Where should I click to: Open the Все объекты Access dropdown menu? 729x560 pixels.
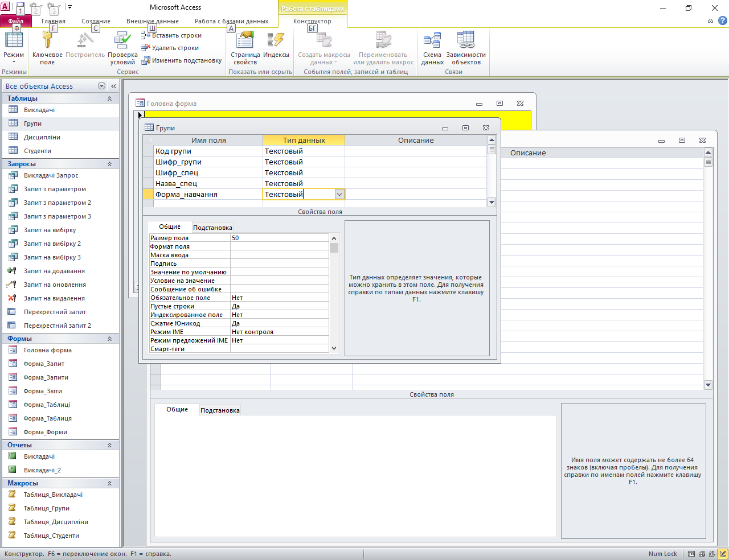click(x=101, y=86)
